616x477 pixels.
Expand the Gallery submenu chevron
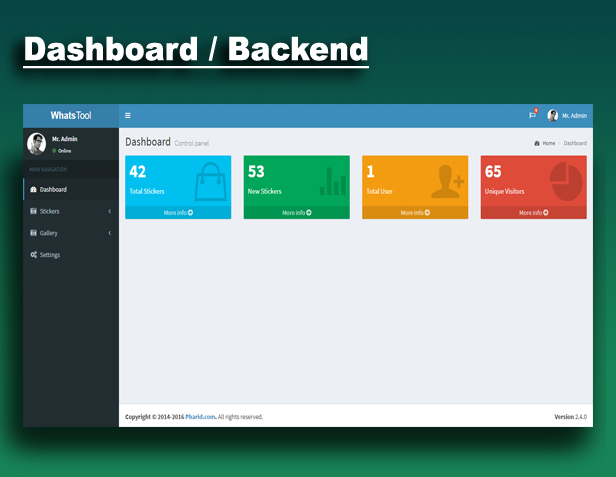coord(110,233)
